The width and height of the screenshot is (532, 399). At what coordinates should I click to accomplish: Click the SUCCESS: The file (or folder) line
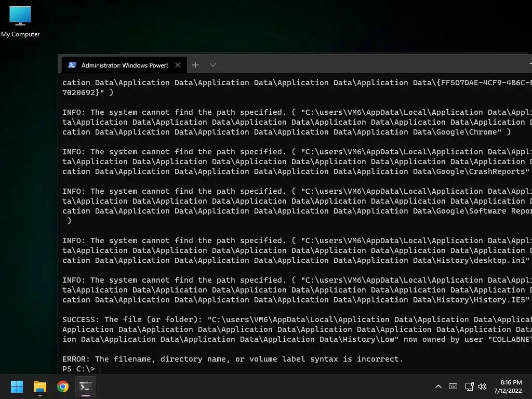pos(297,320)
